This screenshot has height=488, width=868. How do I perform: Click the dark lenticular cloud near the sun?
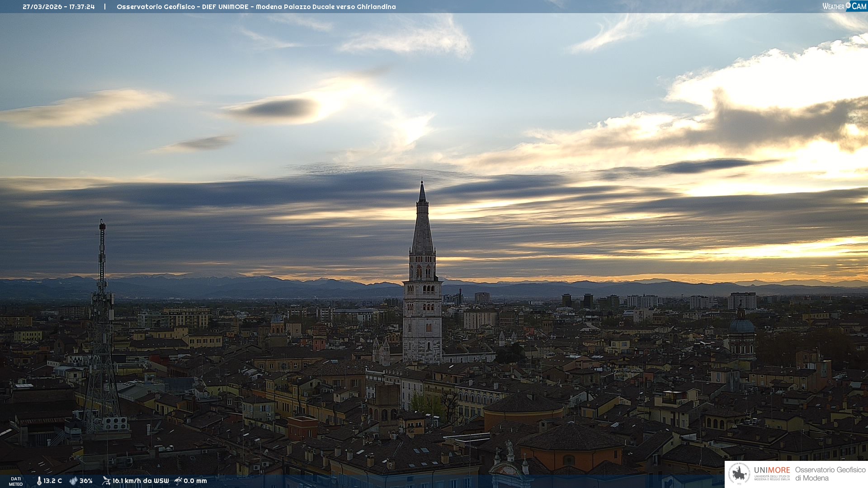[x=278, y=108]
